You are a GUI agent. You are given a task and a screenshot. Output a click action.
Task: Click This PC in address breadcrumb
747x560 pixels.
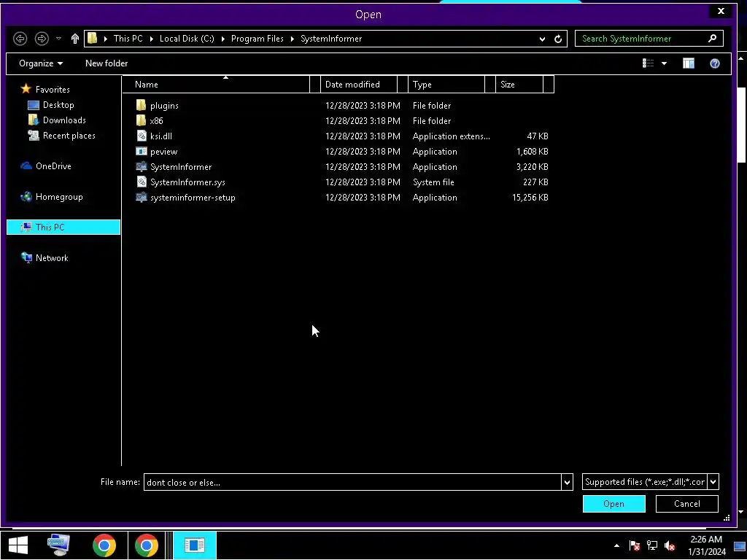(128, 39)
